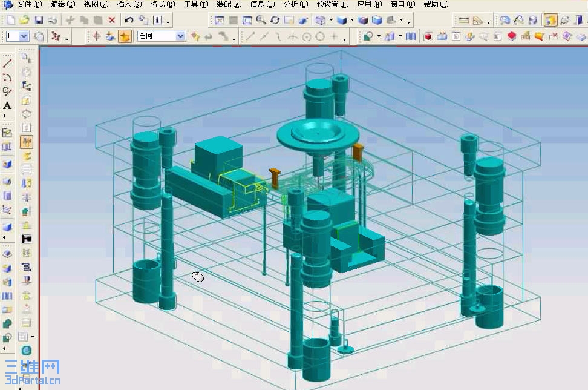The width and height of the screenshot is (588, 390).
Task: Open the 工具(T) menu
Action: point(196,4)
